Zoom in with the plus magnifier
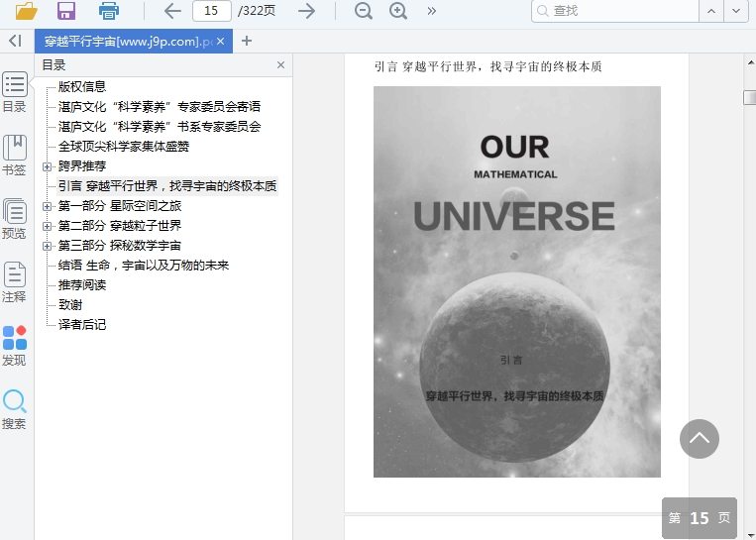This screenshot has width=756, height=540. pos(398,11)
